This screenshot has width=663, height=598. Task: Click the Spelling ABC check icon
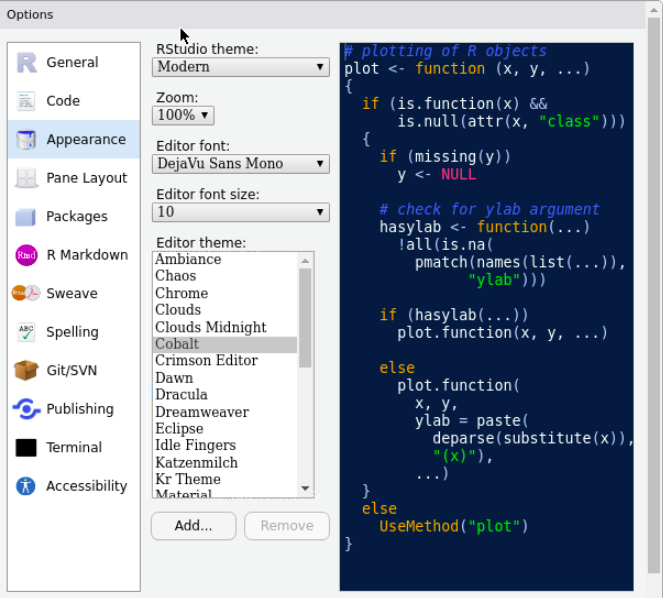[x=26, y=332]
